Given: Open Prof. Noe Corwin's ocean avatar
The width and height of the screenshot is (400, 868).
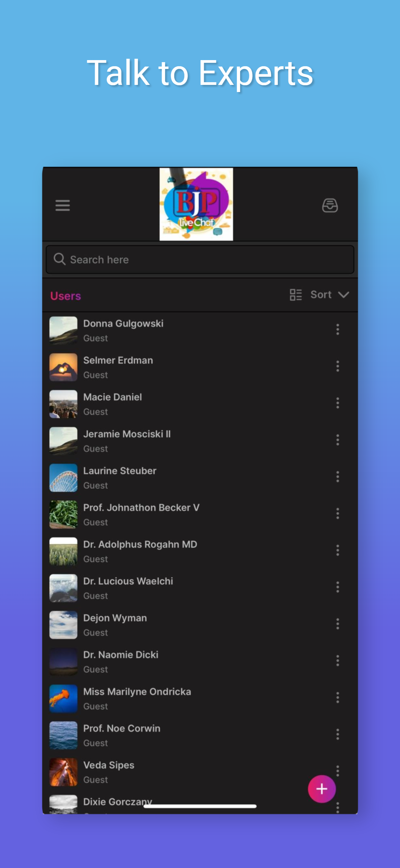Looking at the screenshot, I should click(x=63, y=735).
